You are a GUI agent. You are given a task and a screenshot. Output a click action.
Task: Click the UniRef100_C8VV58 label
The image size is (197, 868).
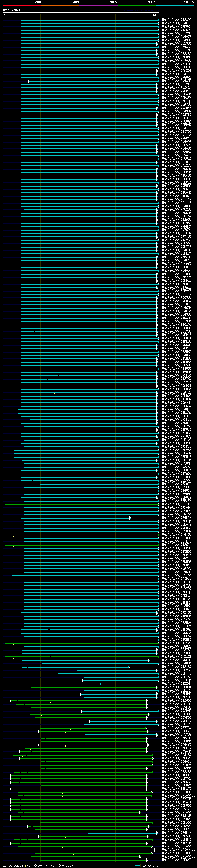177,800
